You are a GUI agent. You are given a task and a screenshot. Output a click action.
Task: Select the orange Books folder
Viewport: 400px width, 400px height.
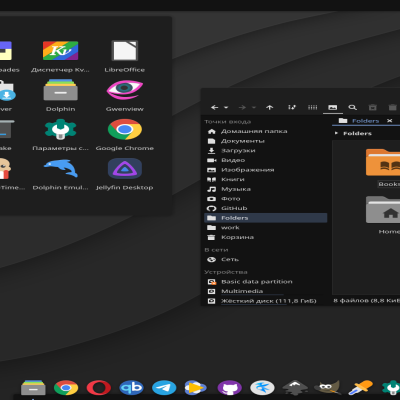[384, 168]
